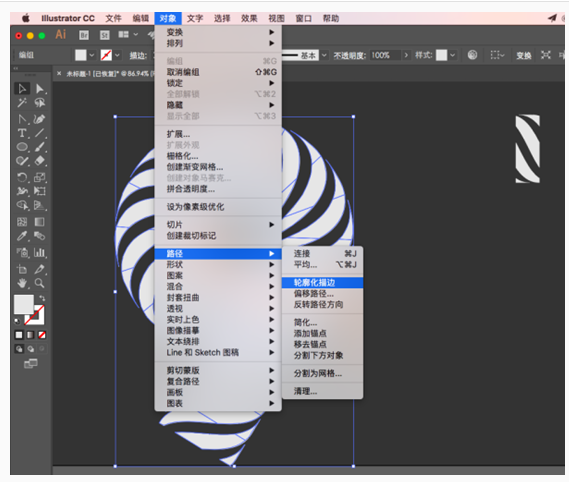Expand the 变换 submenu
Screen dimensions: 569x482
[x=218, y=32]
